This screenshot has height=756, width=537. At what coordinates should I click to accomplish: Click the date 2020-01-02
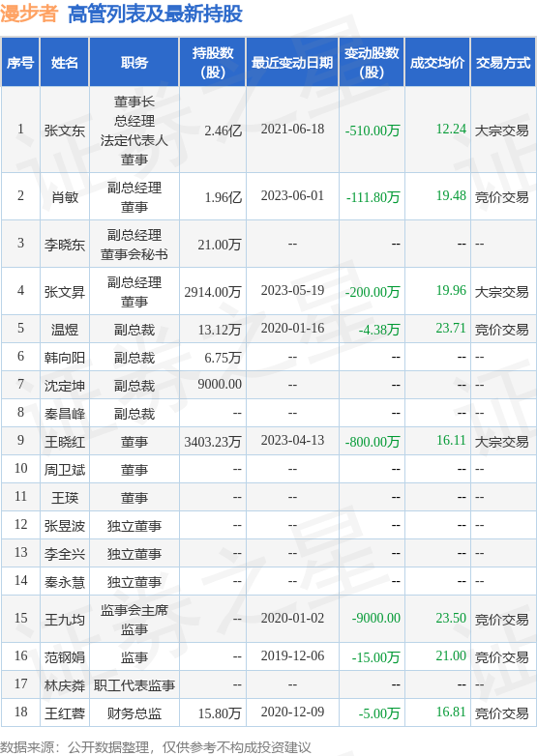click(x=292, y=617)
